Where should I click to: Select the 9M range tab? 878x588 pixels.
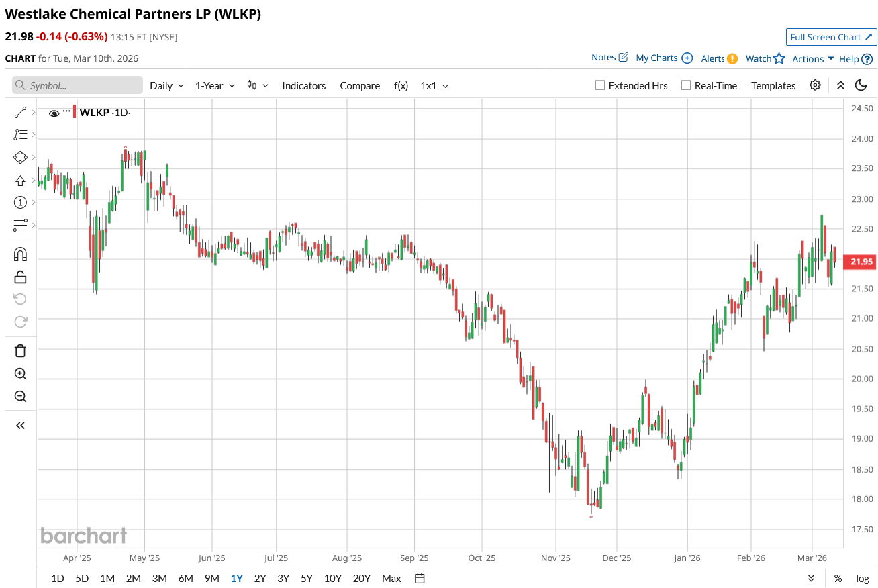click(x=212, y=578)
